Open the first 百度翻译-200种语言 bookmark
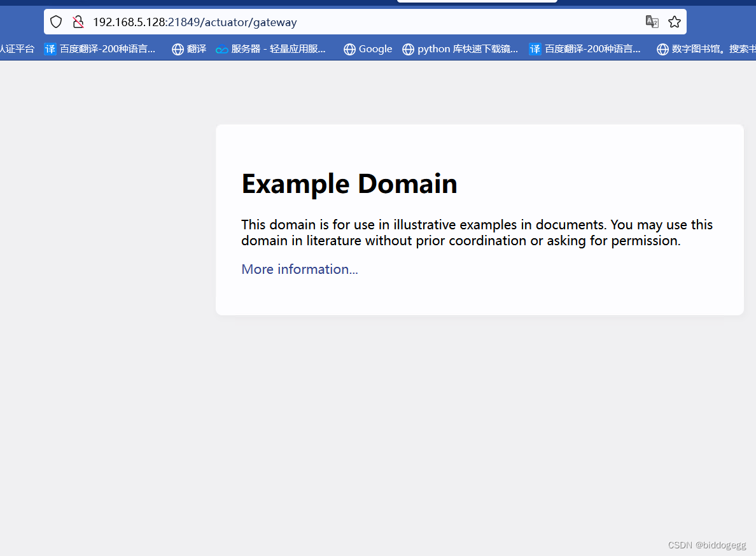This screenshot has height=556, width=756. pos(100,49)
